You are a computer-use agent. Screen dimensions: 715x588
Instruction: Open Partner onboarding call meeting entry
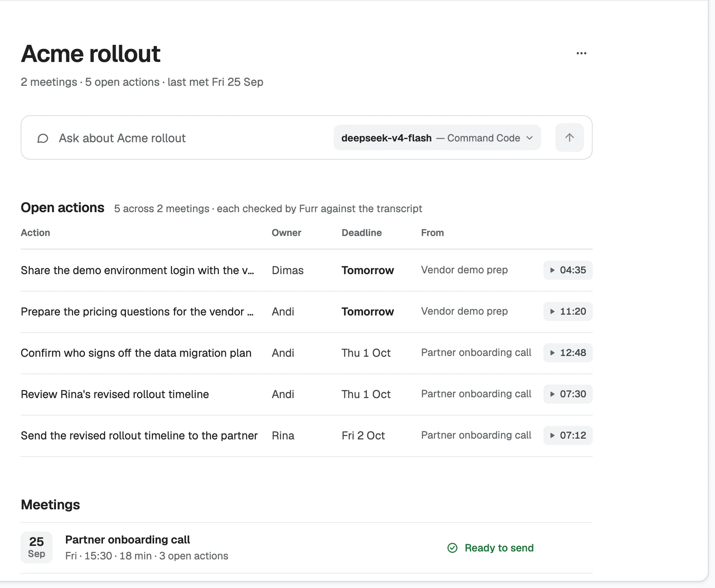(306, 548)
